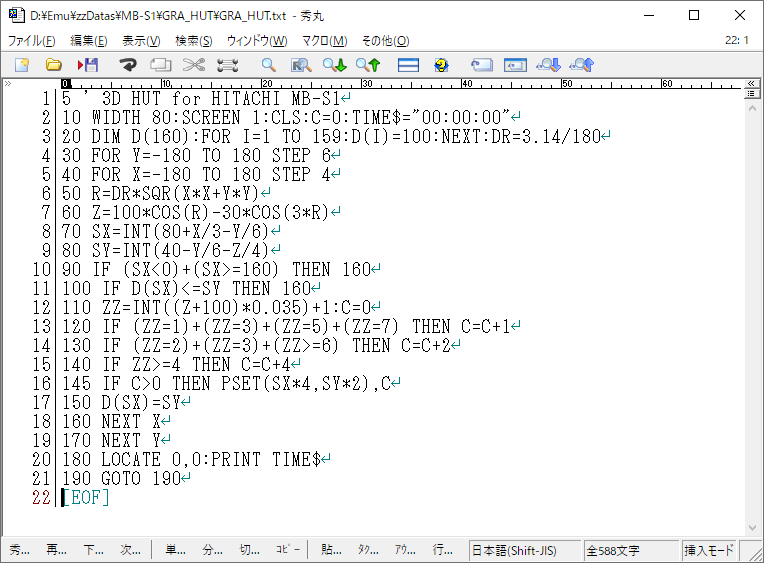764x563 pixels.
Task: Click line '170 NEXT Y'
Action: [112, 441]
